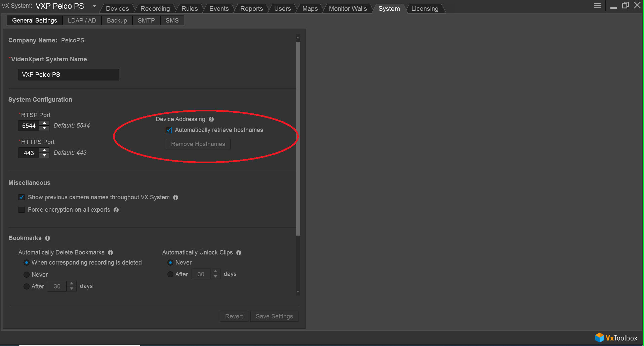This screenshot has height=346, width=644.
Task: Select Never for Automatically Delete Bookmarks
Action: click(x=27, y=274)
